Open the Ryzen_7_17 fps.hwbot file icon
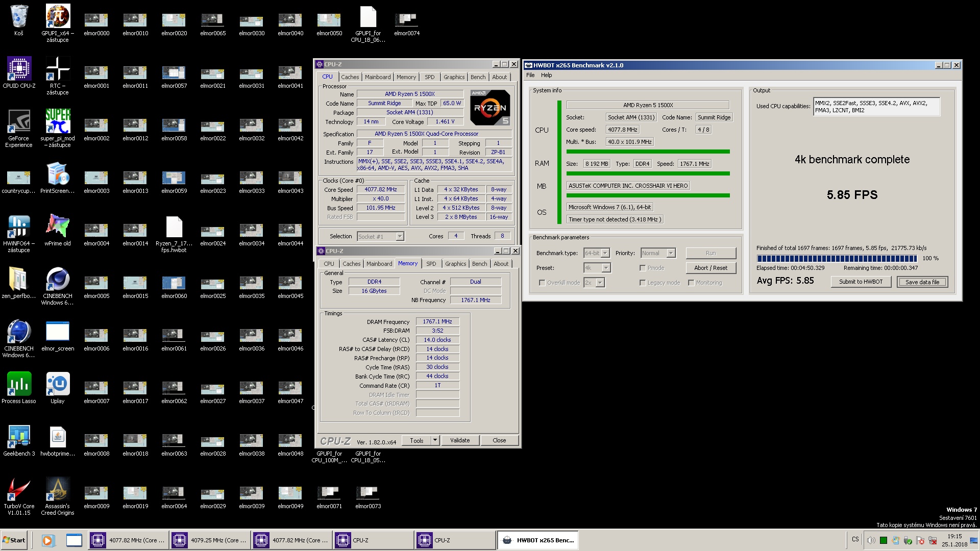Viewport: 980px width, 551px height. tap(174, 233)
